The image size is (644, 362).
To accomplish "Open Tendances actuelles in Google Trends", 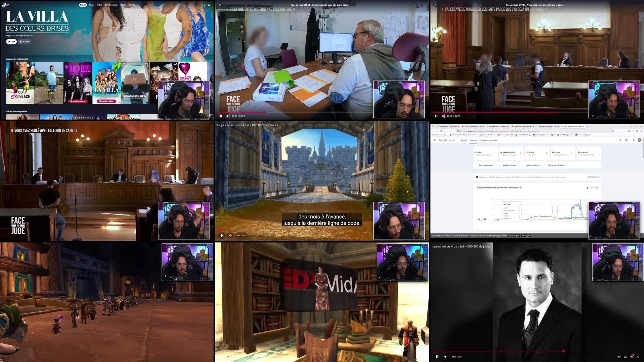I will pos(489,140).
